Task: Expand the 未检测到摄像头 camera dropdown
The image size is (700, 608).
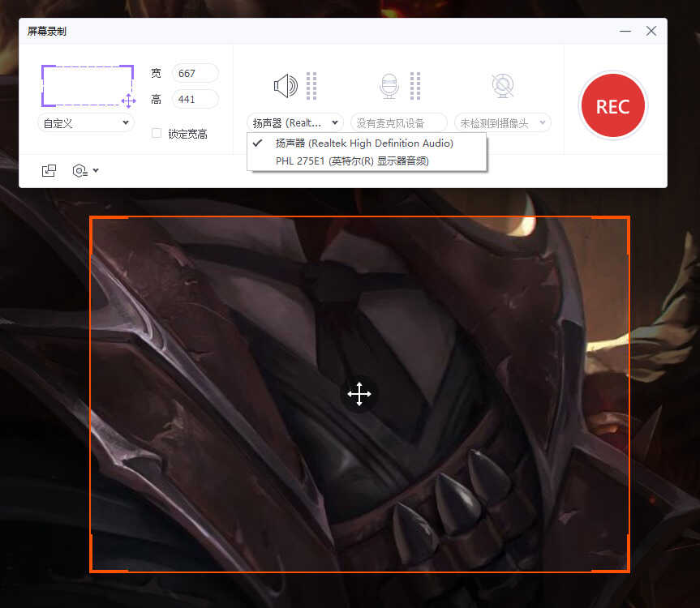Action: coord(503,122)
